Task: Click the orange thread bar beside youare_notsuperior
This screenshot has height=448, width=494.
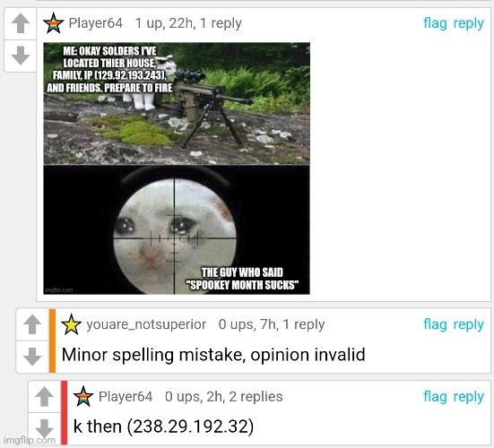Action: coord(52,340)
